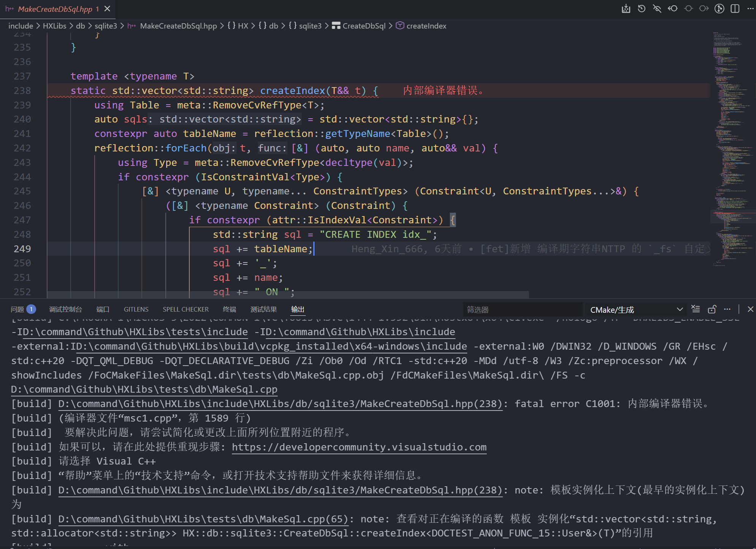Click the 筛选器 filter input field

tap(521, 310)
